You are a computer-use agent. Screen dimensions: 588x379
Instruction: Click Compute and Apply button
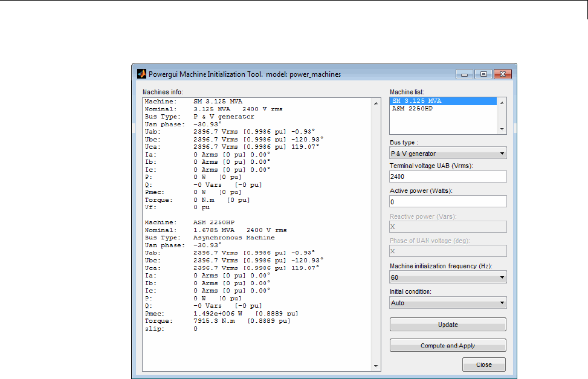click(x=448, y=346)
